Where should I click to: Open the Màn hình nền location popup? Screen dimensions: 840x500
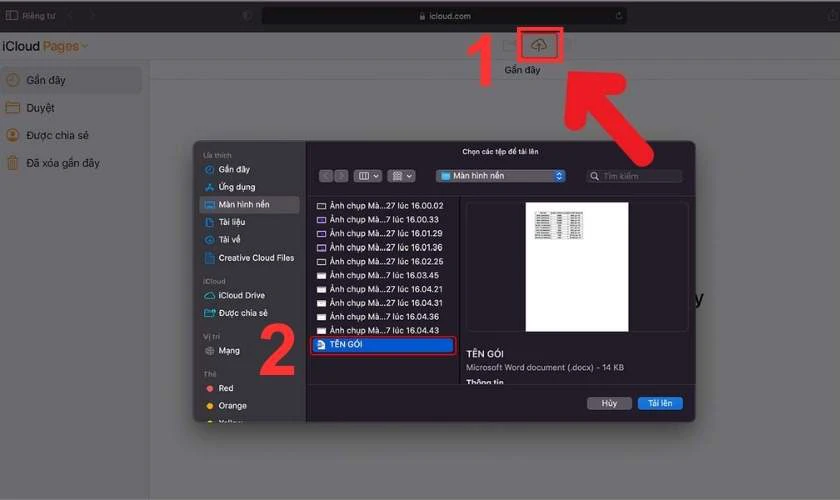point(500,176)
